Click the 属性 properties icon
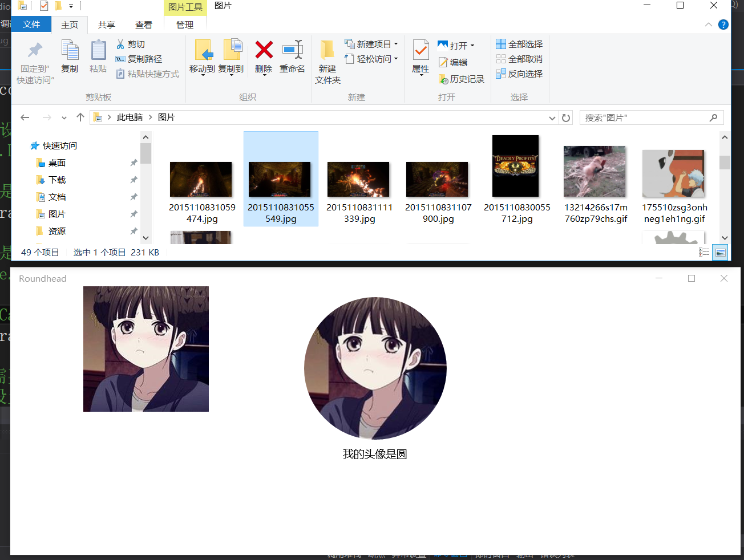 pyautogui.click(x=420, y=50)
